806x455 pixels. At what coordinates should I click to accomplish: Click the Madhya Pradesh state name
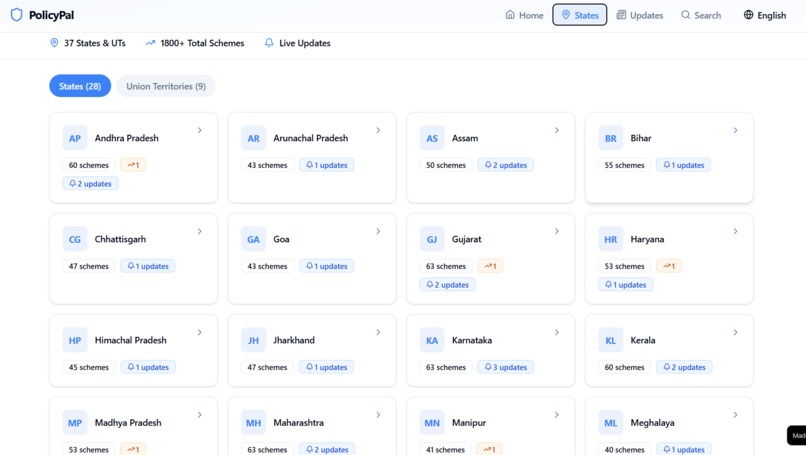pos(128,423)
